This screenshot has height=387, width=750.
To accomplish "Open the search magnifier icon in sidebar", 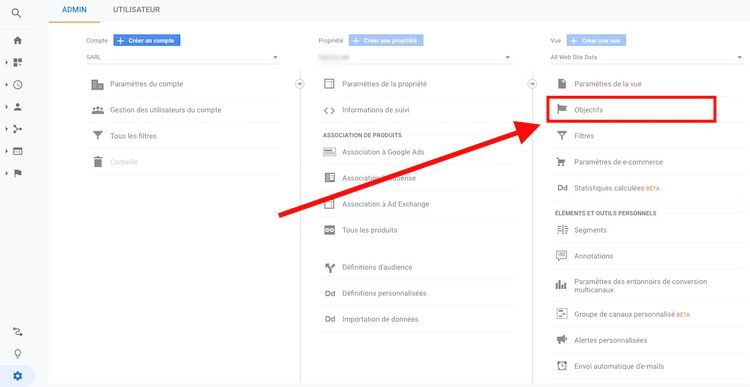I will point(16,13).
